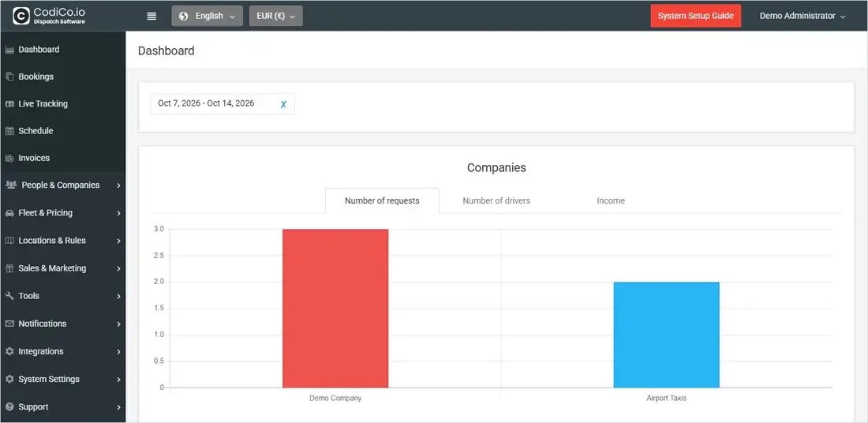Expand Support submenu chevron
This screenshot has width=868, height=423.
coord(119,407)
